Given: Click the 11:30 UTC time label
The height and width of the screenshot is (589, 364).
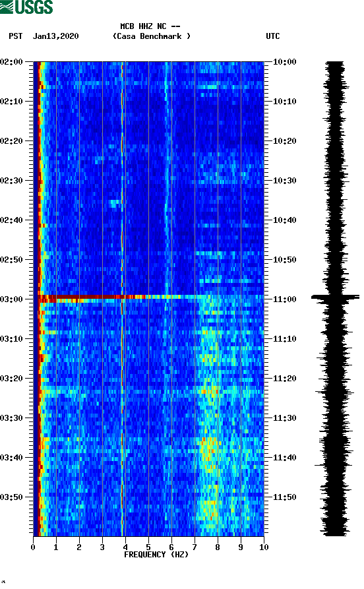Looking at the screenshot, I should coord(285,418).
